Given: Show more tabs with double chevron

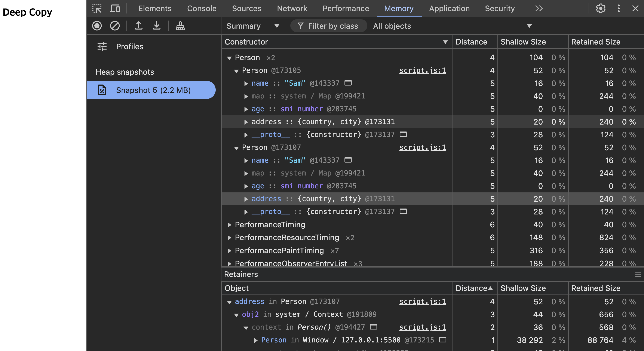Looking at the screenshot, I should pyautogui.click(x=539, y=9).
